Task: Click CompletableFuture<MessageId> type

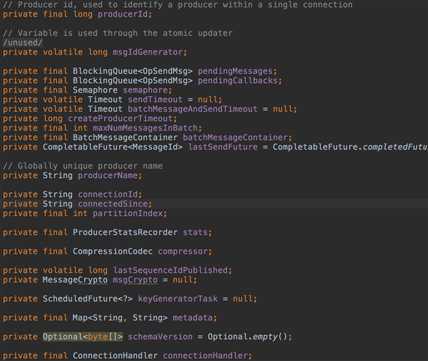Action: pyautogui.click(x=113, y=147)
